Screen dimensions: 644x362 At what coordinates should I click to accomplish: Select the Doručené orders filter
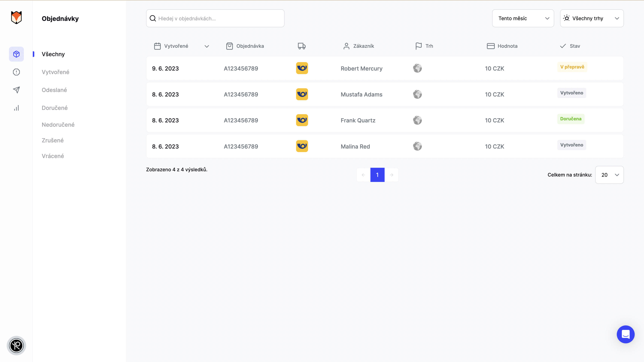pyautogui.click(x=54, y=108)
